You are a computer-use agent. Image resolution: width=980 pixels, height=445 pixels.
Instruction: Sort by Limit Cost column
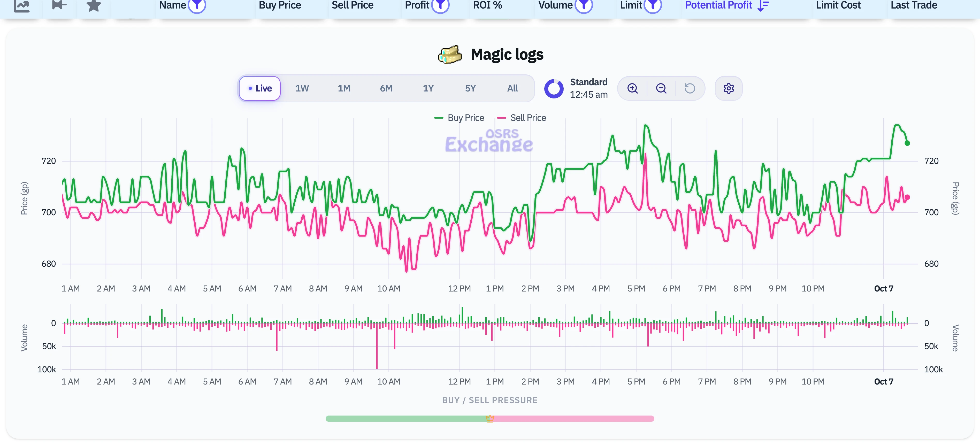click(x=838, y=5)
